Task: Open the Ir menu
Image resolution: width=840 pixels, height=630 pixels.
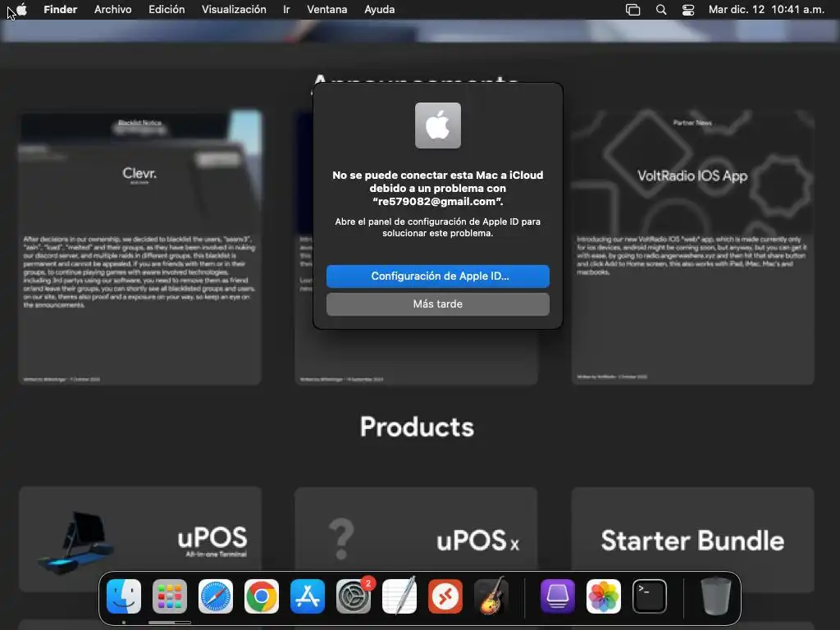Action: point(286,10)
